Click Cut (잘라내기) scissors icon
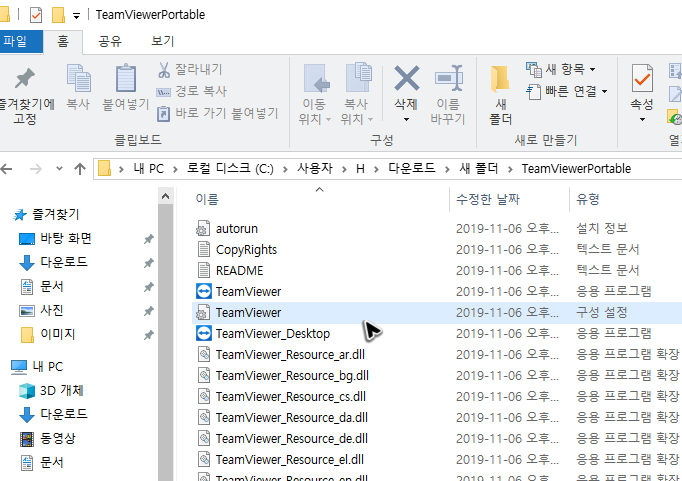Screen dimensions: 682x481 (x=164, y=70)
